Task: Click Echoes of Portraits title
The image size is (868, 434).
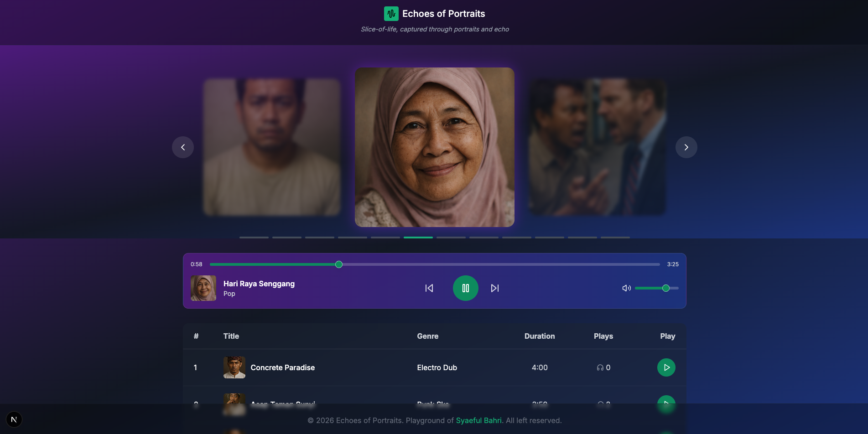Action: coord(443,14)
